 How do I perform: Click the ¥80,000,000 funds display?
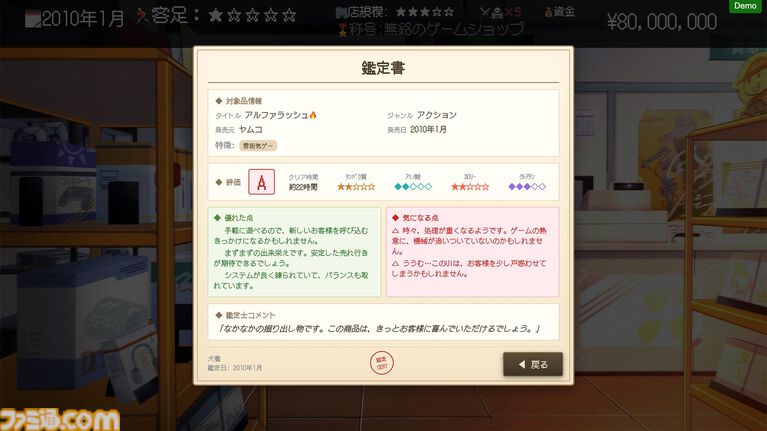click(x=662, y=22)
